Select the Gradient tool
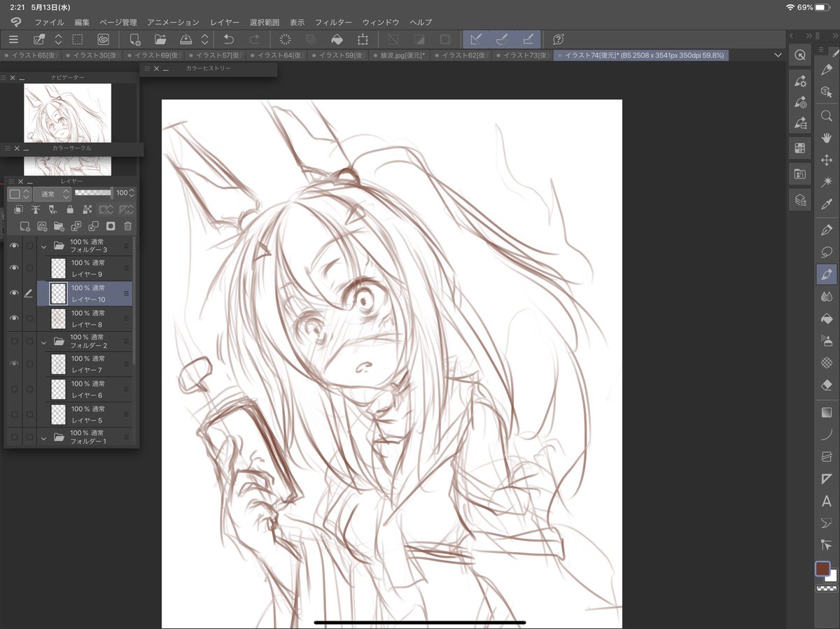 point(827,412)
